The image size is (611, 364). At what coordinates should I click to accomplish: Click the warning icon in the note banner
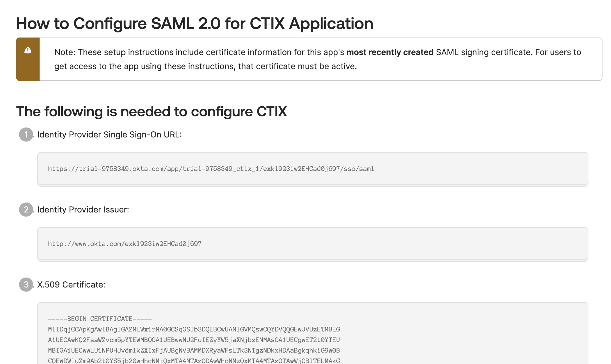(28, 50)
